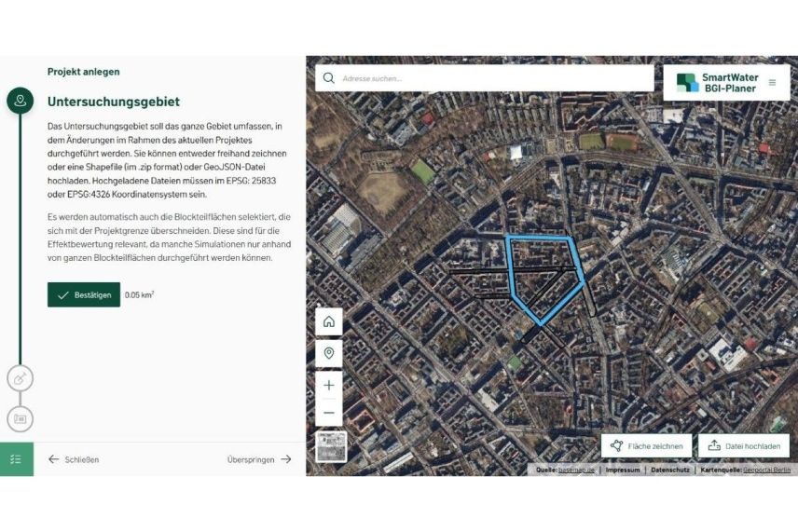Click the Untersuchungsgebiet step icon

point(20,101)
